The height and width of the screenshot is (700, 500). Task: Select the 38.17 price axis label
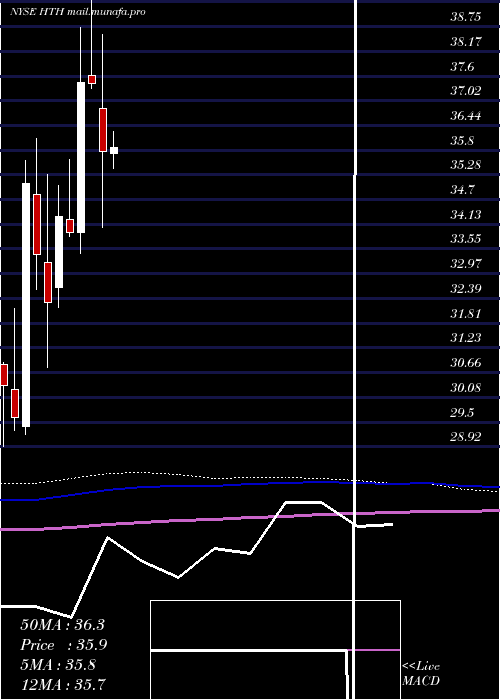point(466,42)
